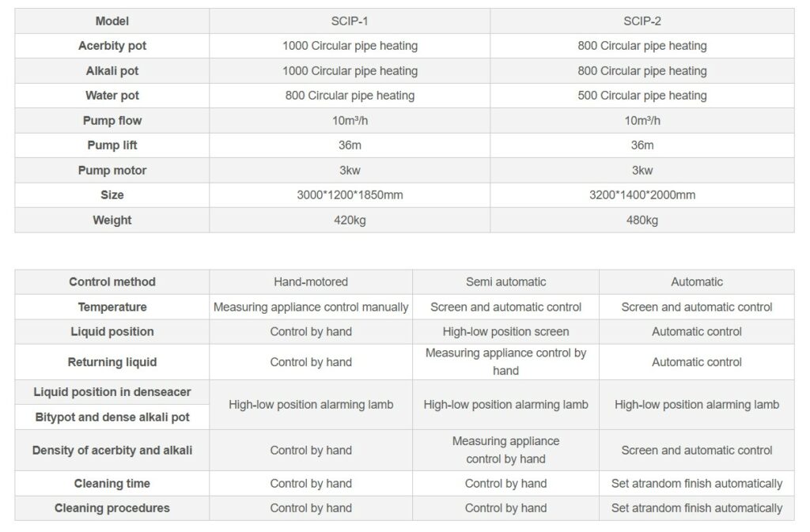Select Density of acerbity and alkali label
Viewport: 810px width, 532px height.
click(112, 451)
